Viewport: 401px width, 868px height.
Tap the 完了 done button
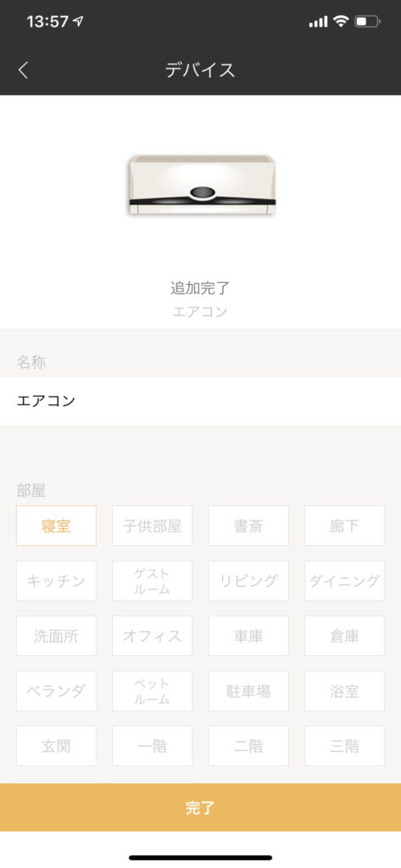200,807
